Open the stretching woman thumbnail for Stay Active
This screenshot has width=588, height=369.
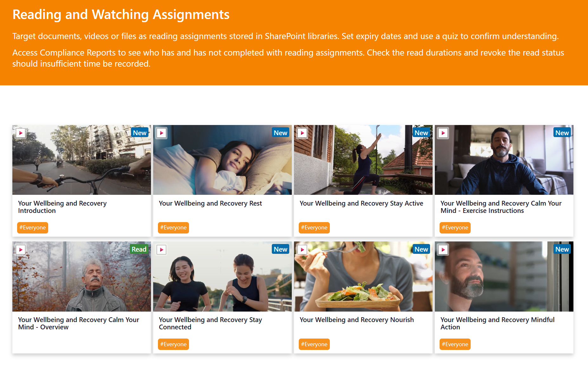coord(363,160)
